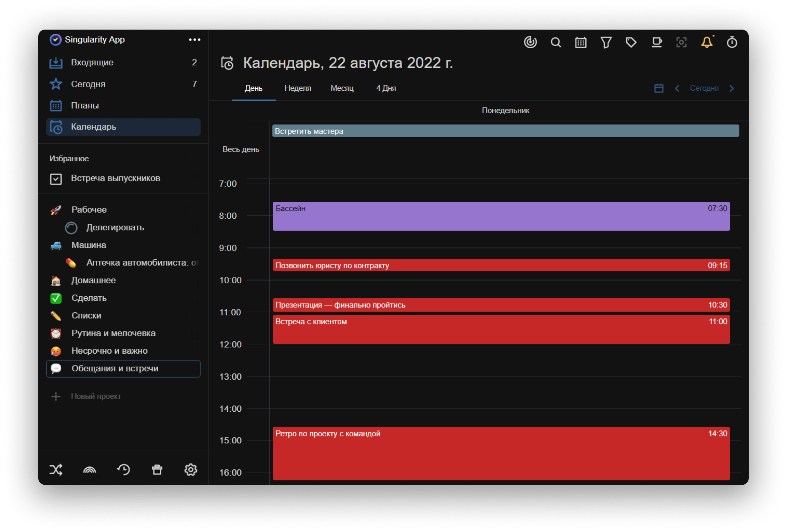Viewport: 787px width, 532px height.
Task: Click the Сегодня link near arrows
Action: 704,88
